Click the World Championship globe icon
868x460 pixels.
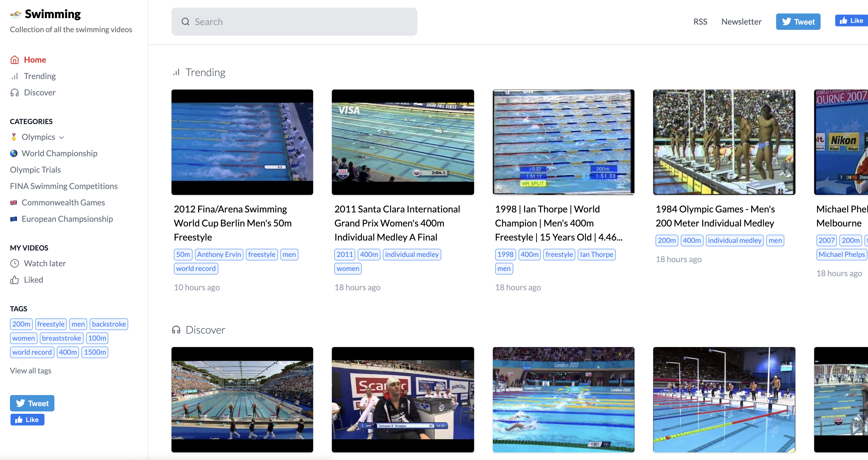(13, 153)
